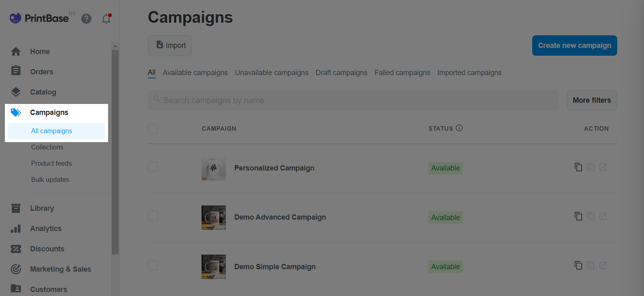Screen dimensions: 644x296
Task: Click the Search campaigns by name field
Action: click(353, 100)
